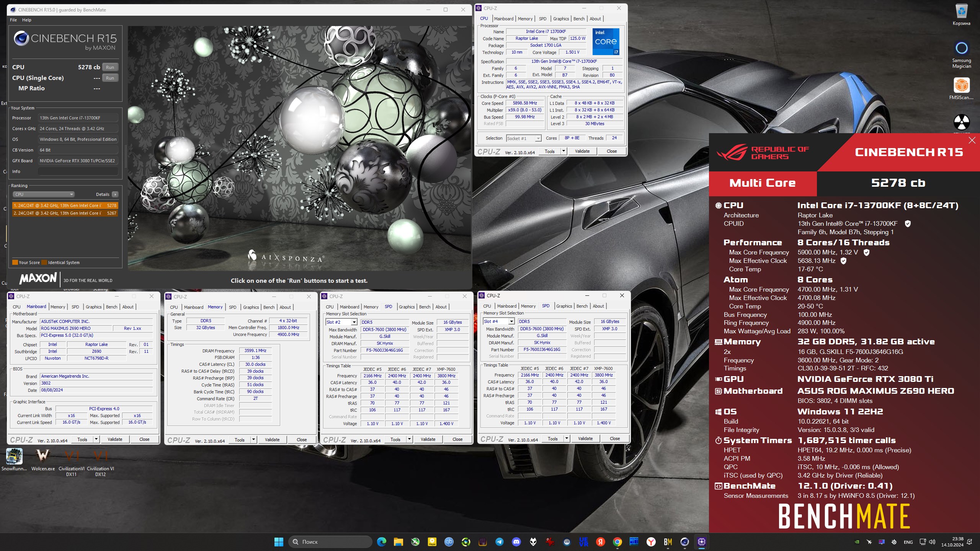
Task: Switch to Graphics tab in CPU-Z Mainboard window
Action: (93, 307)
